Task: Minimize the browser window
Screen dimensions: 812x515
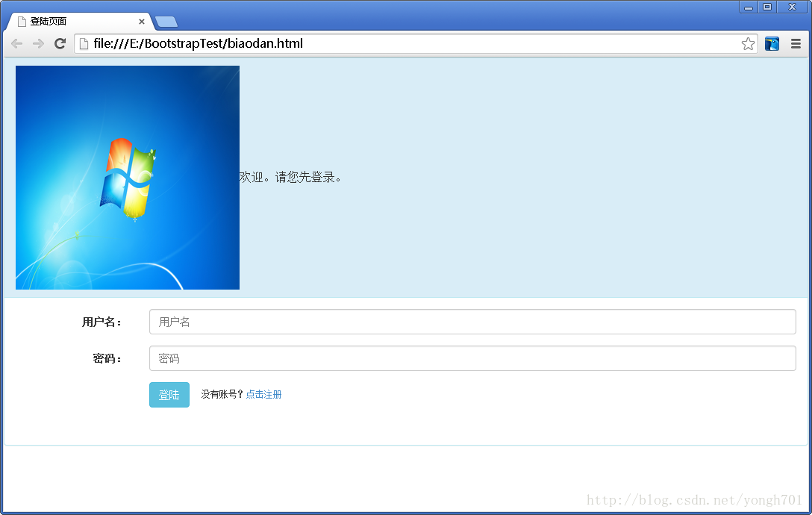Action: 749,7
